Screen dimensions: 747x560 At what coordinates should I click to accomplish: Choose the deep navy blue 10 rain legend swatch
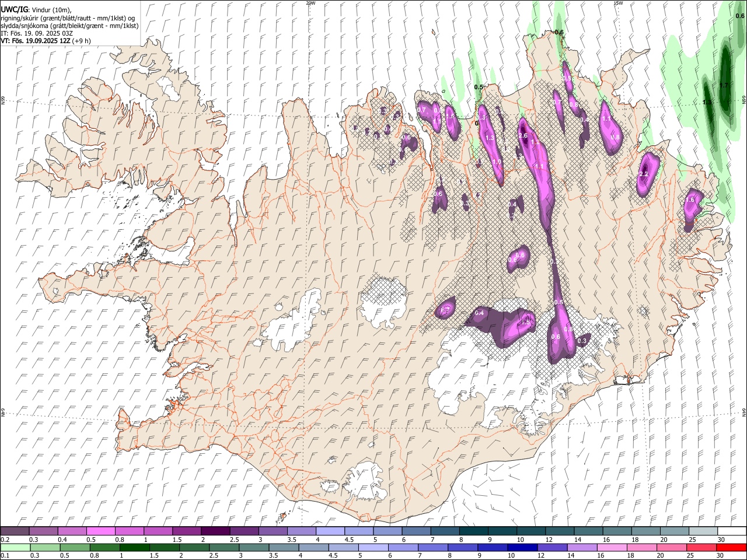point(522,548)
